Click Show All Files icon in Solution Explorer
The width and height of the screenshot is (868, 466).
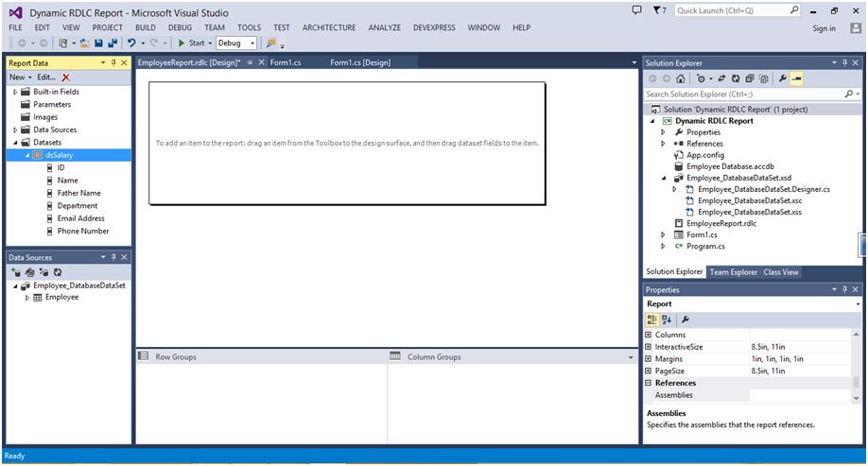pos(763,78)
